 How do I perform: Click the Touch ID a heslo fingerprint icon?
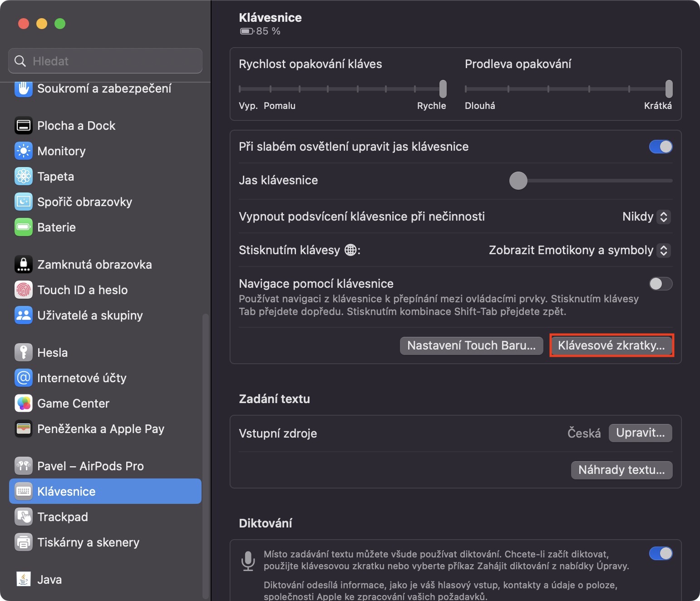click(24, 290)
